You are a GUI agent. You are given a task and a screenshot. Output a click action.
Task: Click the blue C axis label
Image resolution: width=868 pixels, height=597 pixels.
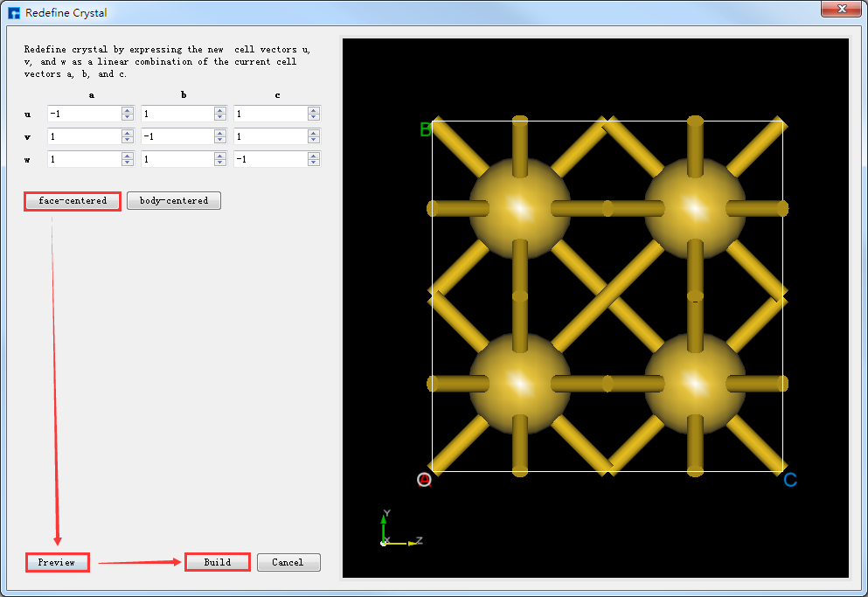click(x=789, y=479)
